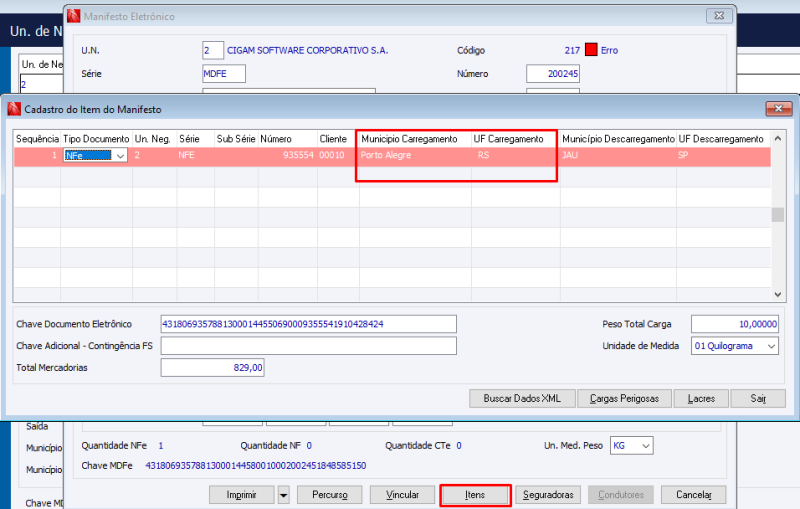Open Percurso in Manifesto window
Image resolution: width=800 pixels, height=509 pixels.
click(330, 495)
